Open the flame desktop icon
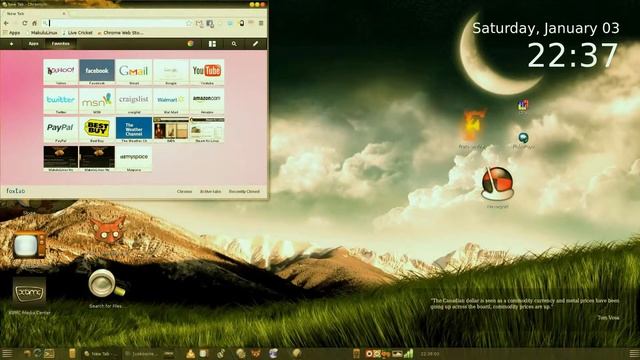 (473, 126)
